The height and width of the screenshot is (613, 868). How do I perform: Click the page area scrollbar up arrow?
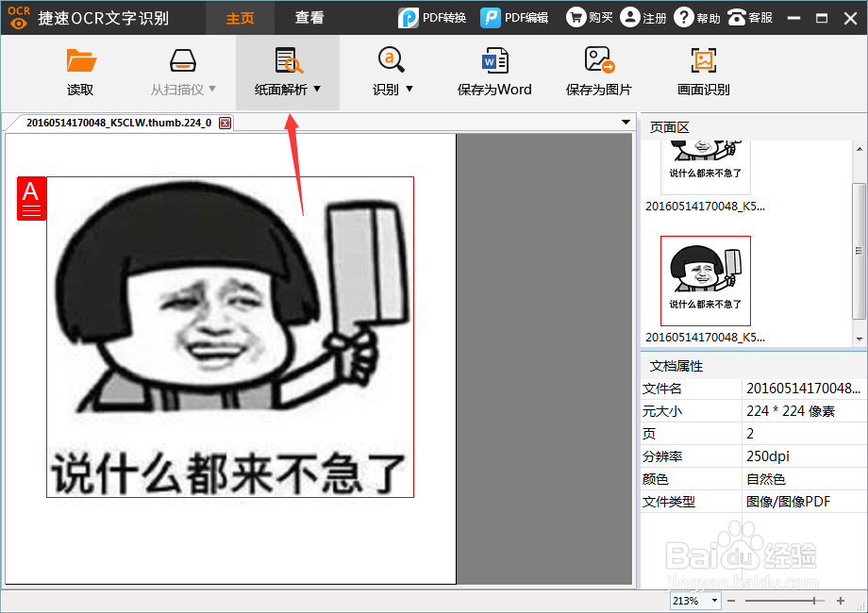click(x=860, y=149)
